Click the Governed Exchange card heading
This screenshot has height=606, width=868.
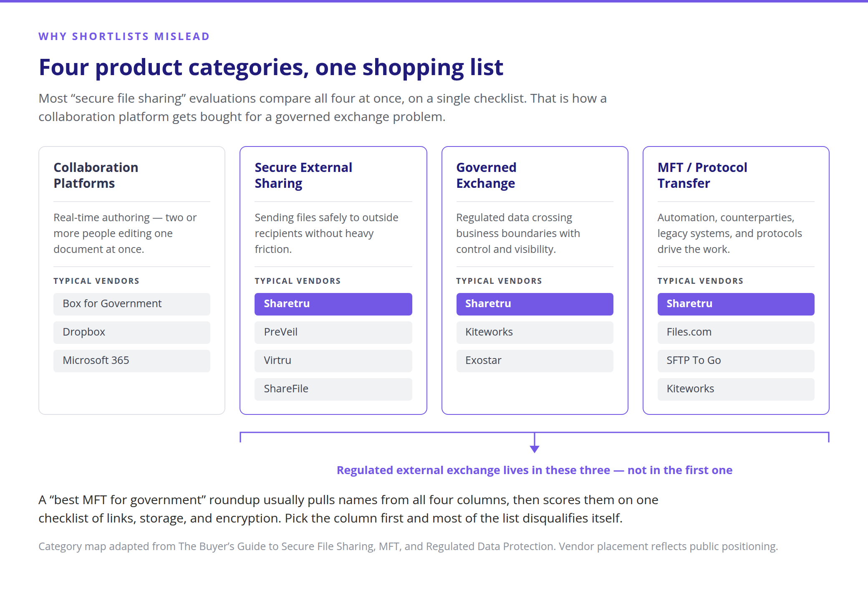(x=486, y=175)
